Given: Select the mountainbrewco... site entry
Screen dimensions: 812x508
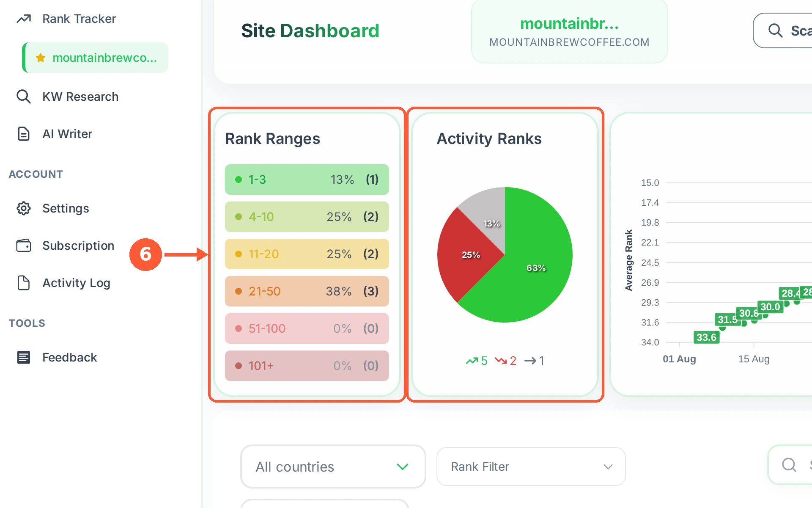Looking at the screenshot, I should click(95, 58).
